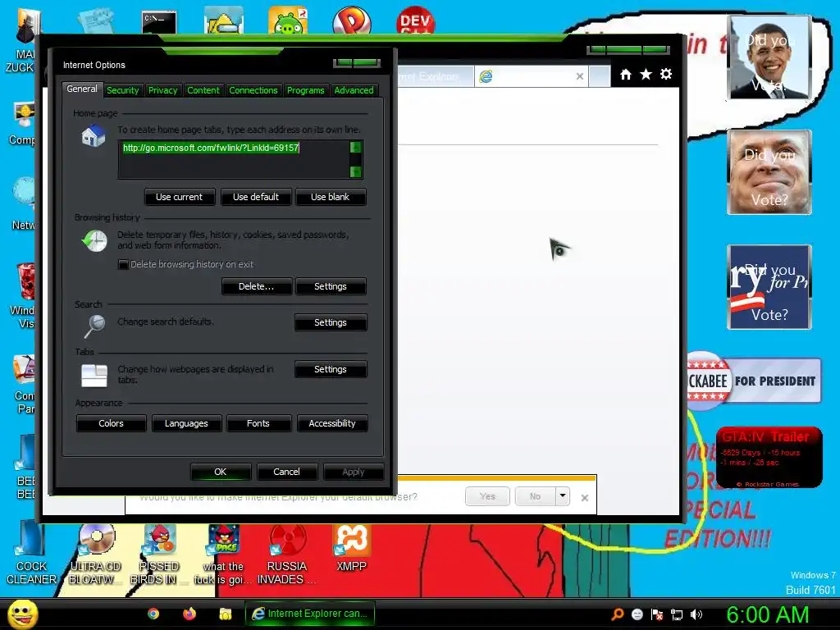Open the PISSED BIRDS IN... desktop icon
840x630 pixels.
159,555
